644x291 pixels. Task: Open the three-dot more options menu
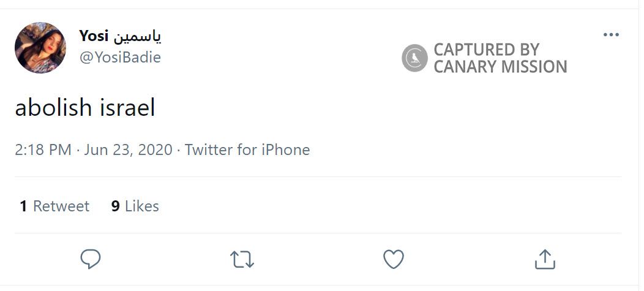tap(611, 35)
